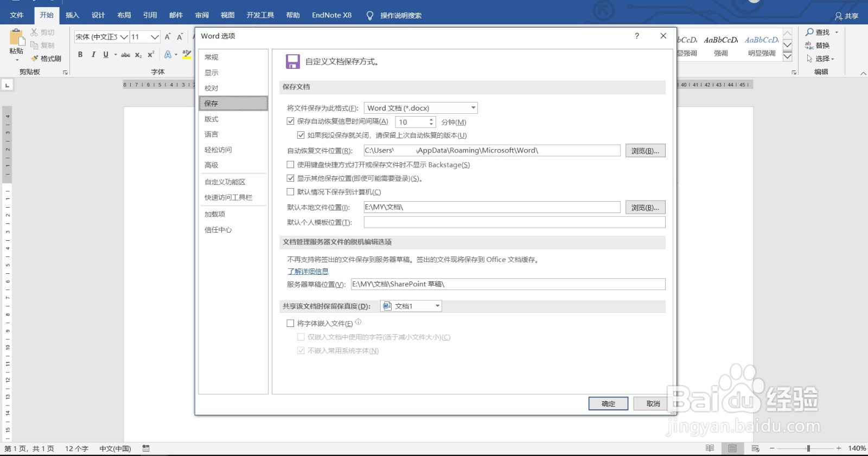The image size is (868, 456).
Task: Click the zoom slider handle
Action: coord(808,448)
